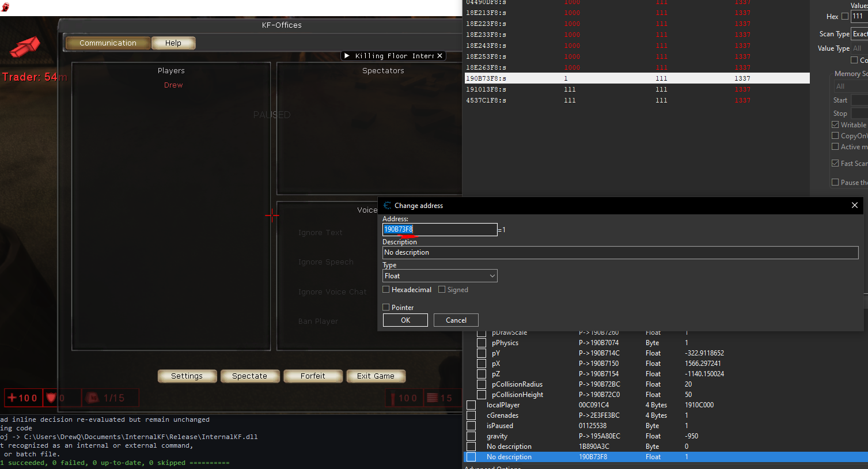The width and height of the screenshot is (868, 469).
Task: Click the play arrow on Killing Floor overlay
Action: (x=347, y=56)
